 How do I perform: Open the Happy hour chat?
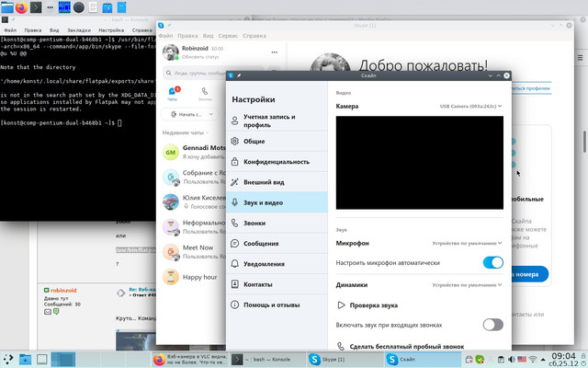(194, 277)
